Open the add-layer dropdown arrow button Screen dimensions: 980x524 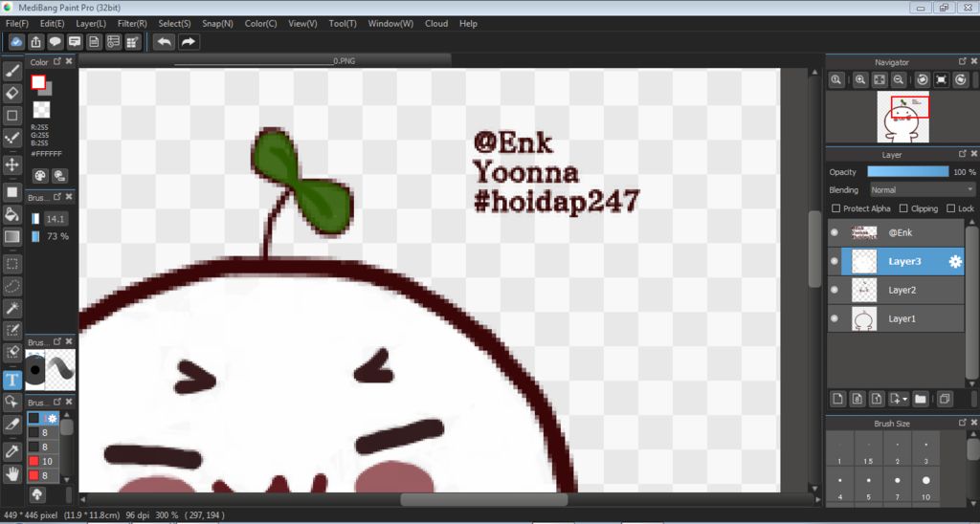[x=899, y=399]
